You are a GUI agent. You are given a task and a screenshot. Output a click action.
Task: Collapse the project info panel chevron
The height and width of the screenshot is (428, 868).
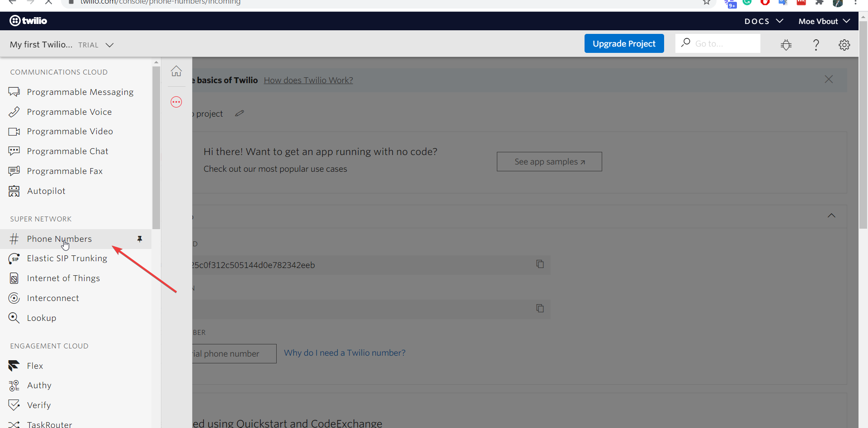[831, 216]
